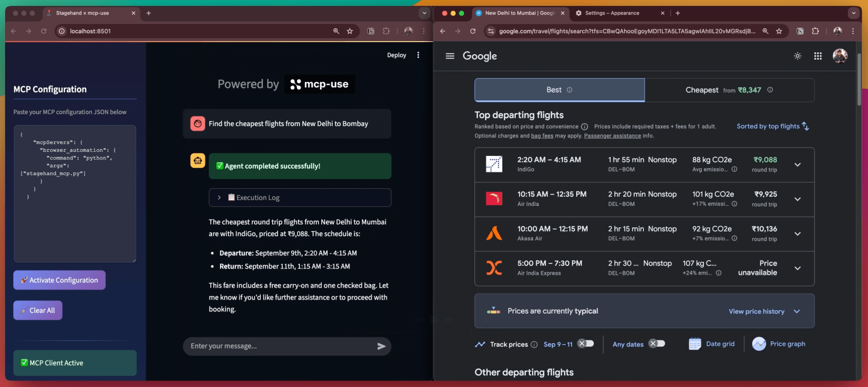This screenshot has width=868, height=387.
Task: Bookmark the localhost:8501 page with star icon
Action: 350,31
